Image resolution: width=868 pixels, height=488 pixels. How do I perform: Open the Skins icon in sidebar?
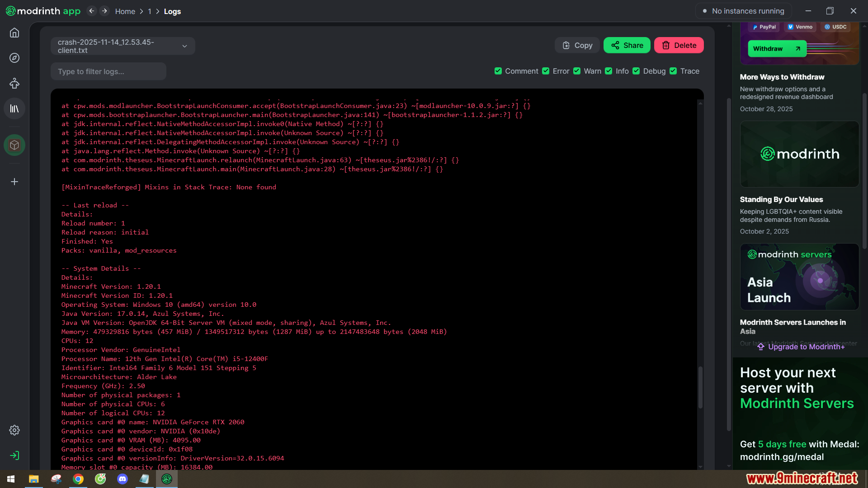(14, 83)
